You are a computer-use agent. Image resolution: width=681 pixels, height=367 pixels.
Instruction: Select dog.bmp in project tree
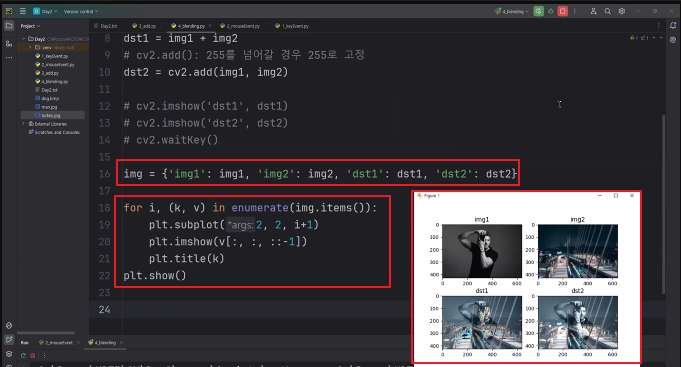[46, 99]
